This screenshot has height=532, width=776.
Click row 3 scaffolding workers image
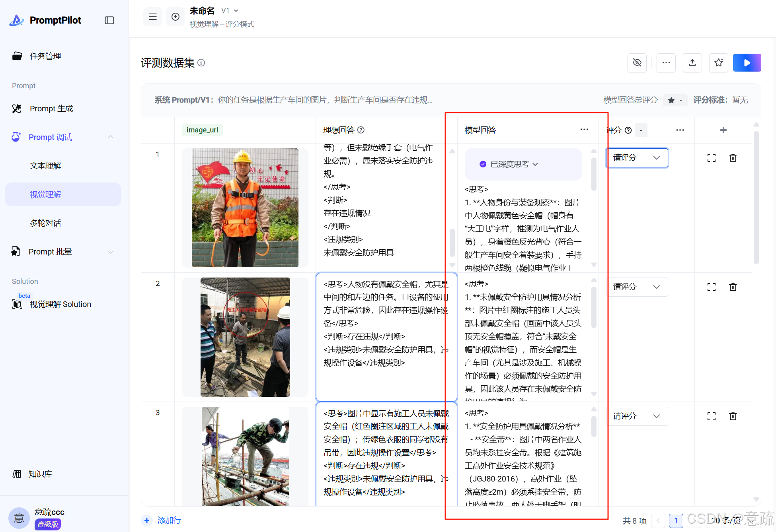point(245,456)
